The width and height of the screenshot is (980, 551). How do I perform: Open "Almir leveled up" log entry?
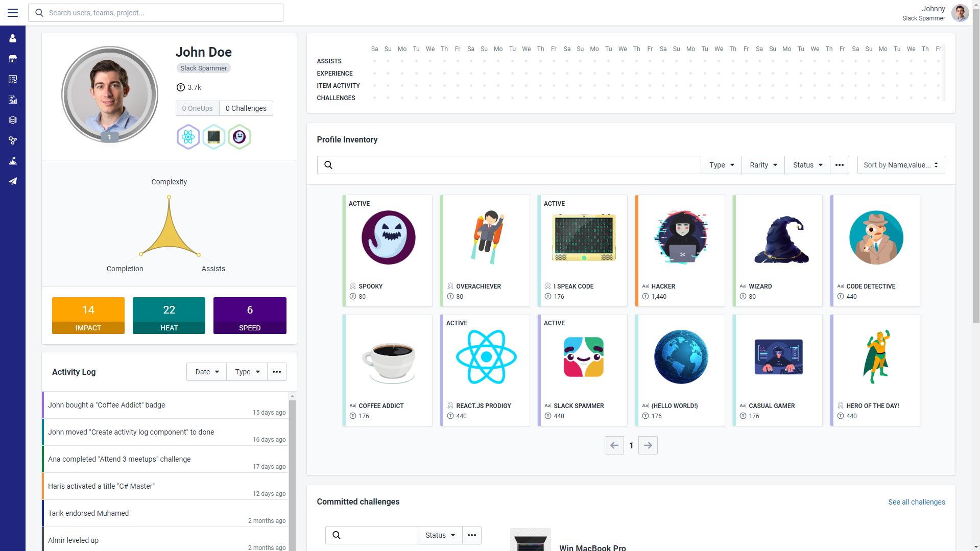(165, 539)
